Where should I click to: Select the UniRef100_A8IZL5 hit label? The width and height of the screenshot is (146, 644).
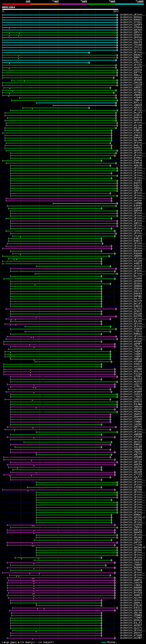[x=131, y=266]
